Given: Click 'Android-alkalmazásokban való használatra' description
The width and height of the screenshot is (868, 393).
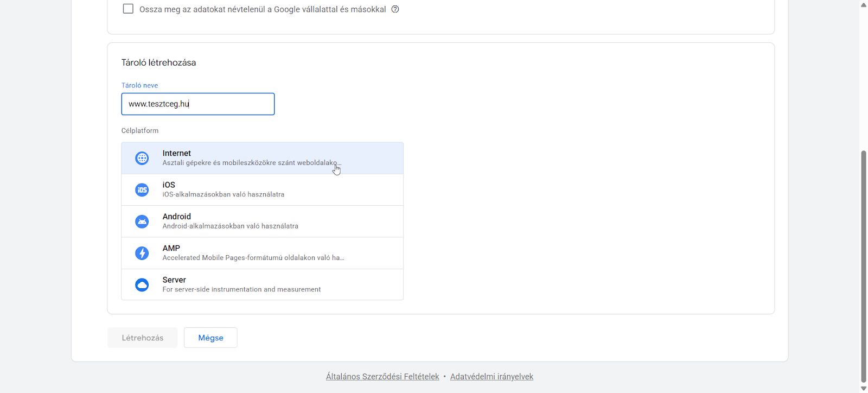Looking at the screenshot, I should coord(231,226).
